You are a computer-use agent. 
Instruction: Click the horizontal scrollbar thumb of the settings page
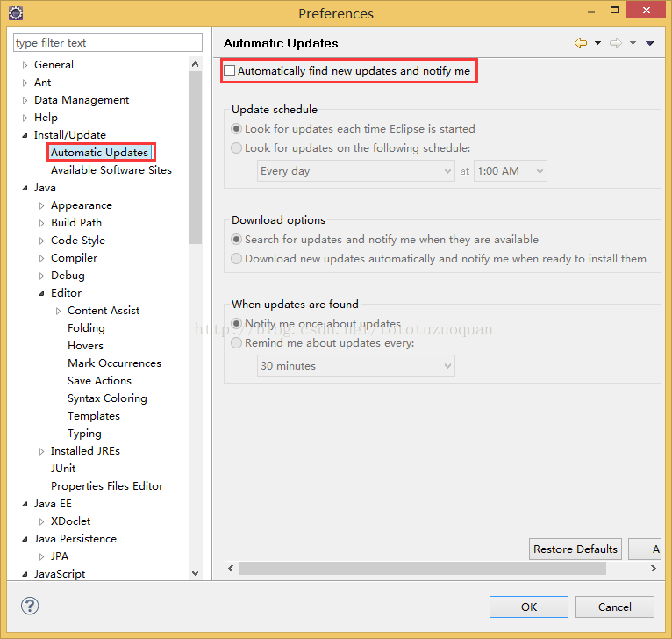click(422, 568)
